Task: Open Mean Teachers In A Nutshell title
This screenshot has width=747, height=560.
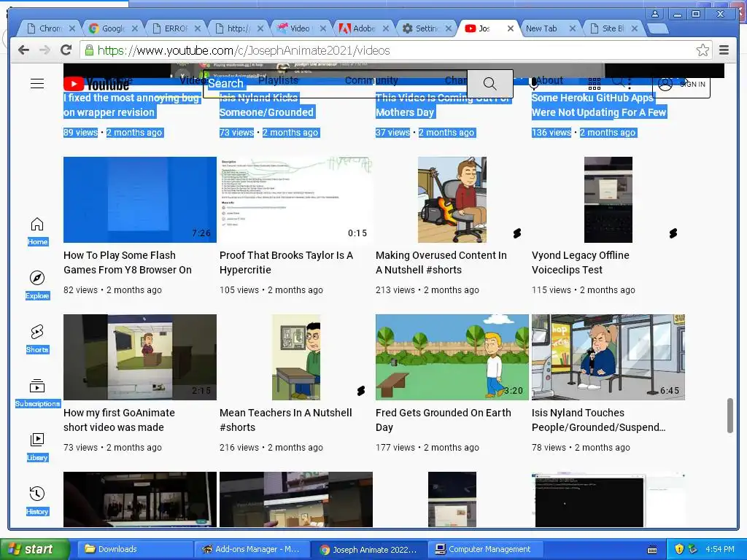Action: [286, 420]
